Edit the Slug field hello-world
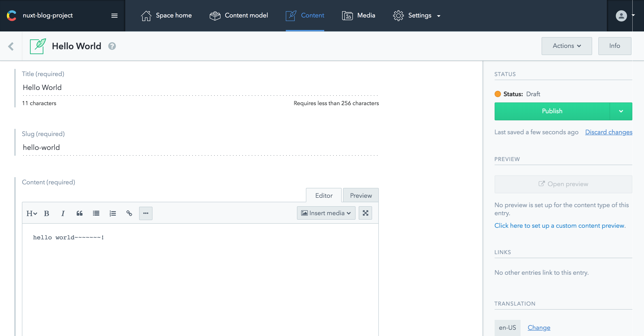Screen dimensions: 644x336 coord(200,147)
